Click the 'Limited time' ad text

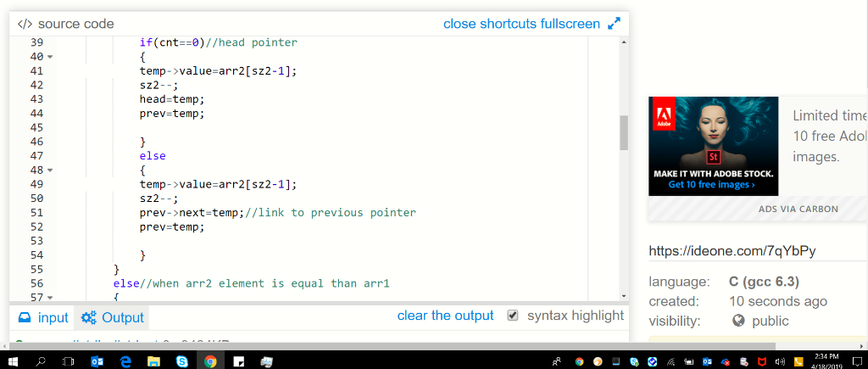[831, 116]
